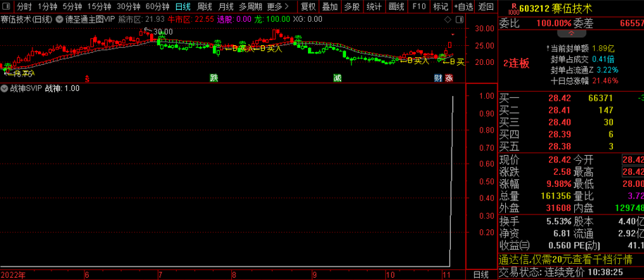This screenshot has height=280, width=644.
Task: Switch to 15分钟 chart period
Action: click(x=99, y=6)
